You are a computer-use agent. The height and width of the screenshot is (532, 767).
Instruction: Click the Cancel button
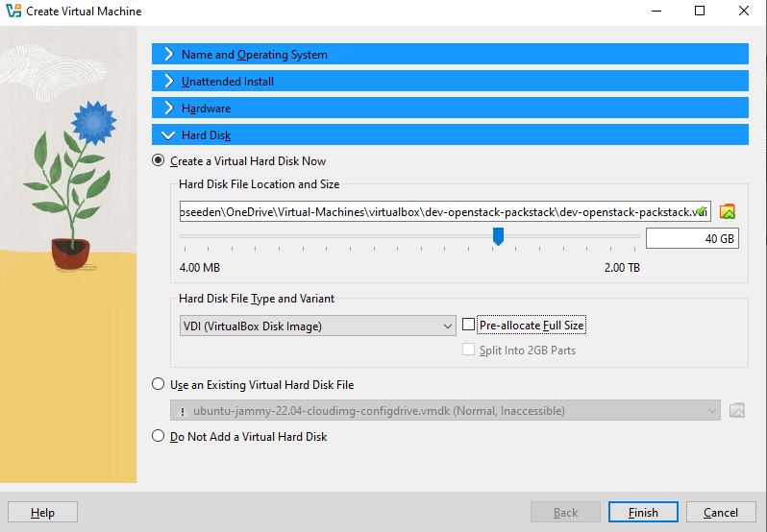pyautogui.click(x=721, y=513)
